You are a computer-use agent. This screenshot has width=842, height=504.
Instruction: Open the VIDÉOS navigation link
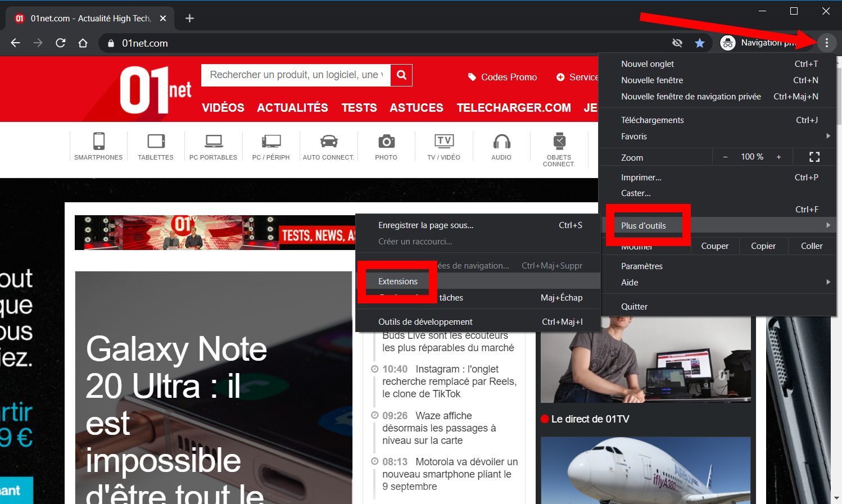coord(223,107)
